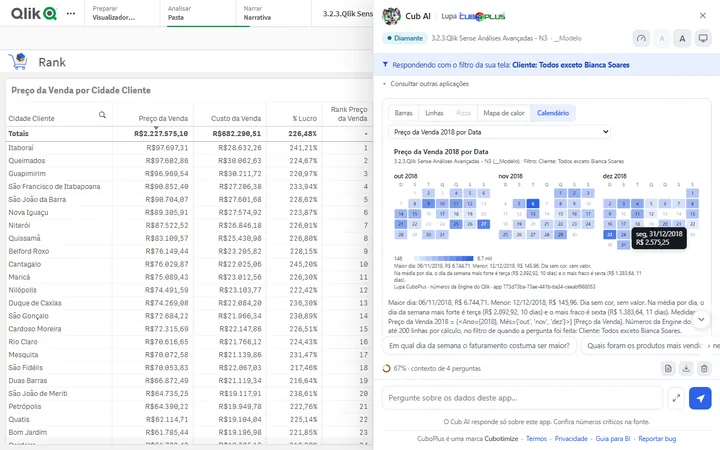Screen dimensions: 720x450
Task: Click the value R$76.149,44
Action: click(167, 251)
